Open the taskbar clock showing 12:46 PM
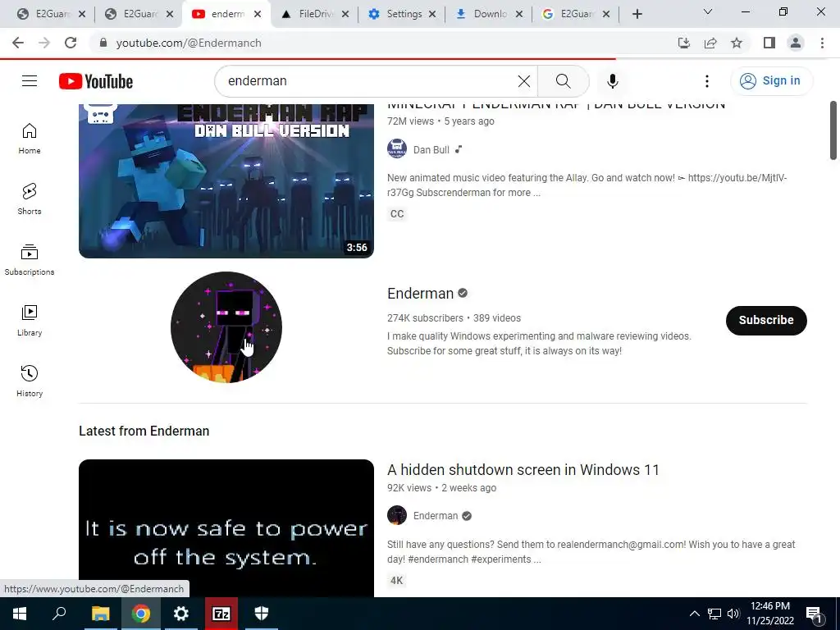Image resolution: width=840 pixels, height=630 pixels. tap(770, 614)
